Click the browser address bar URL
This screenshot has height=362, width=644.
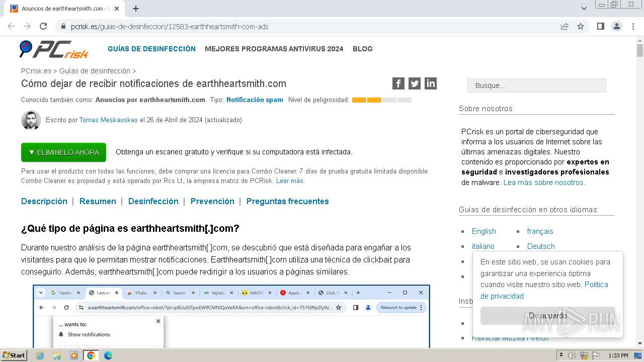170,27
